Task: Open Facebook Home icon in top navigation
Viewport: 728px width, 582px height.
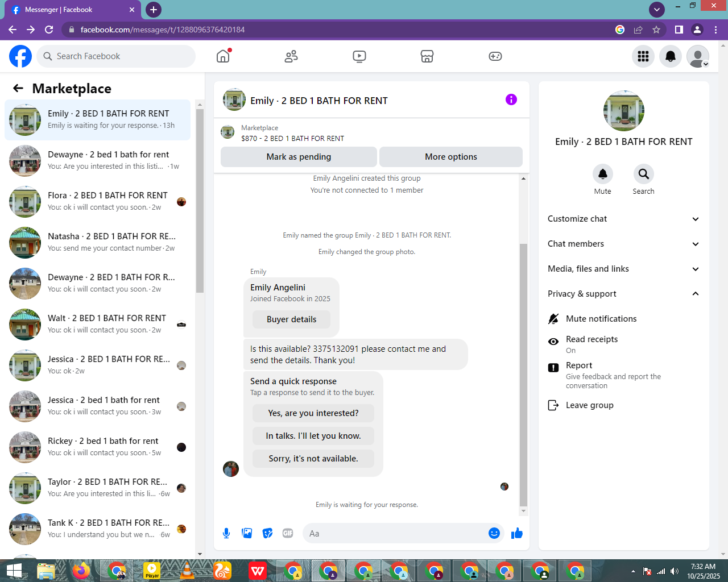Action: [x=223, y=56]
